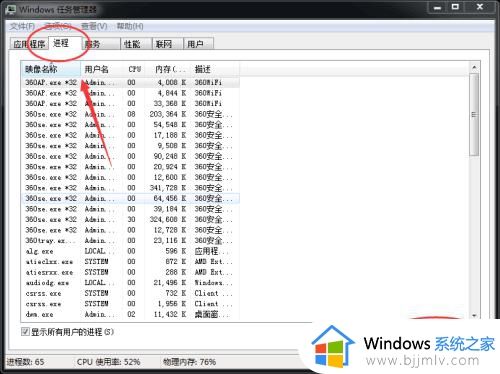This screenshot has width=500, height=374.
Task: Maximize the Task Manager window
Action: point(455,7)
